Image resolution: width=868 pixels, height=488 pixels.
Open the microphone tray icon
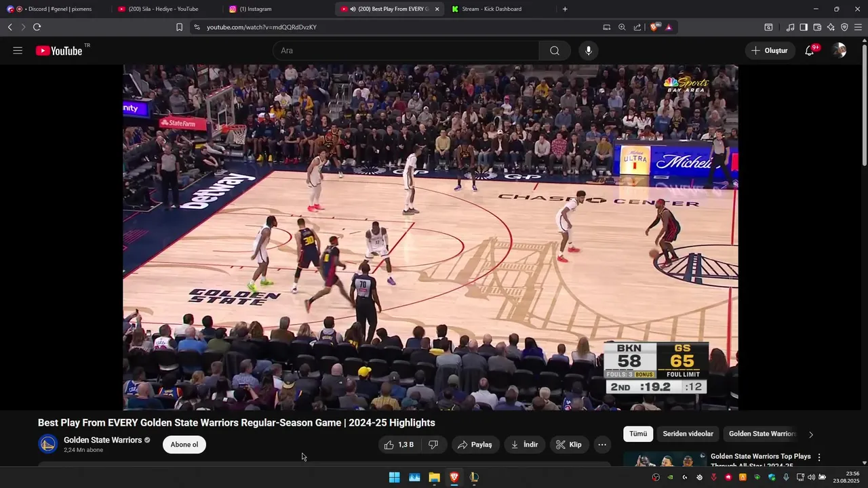click(x=786, y=477)
